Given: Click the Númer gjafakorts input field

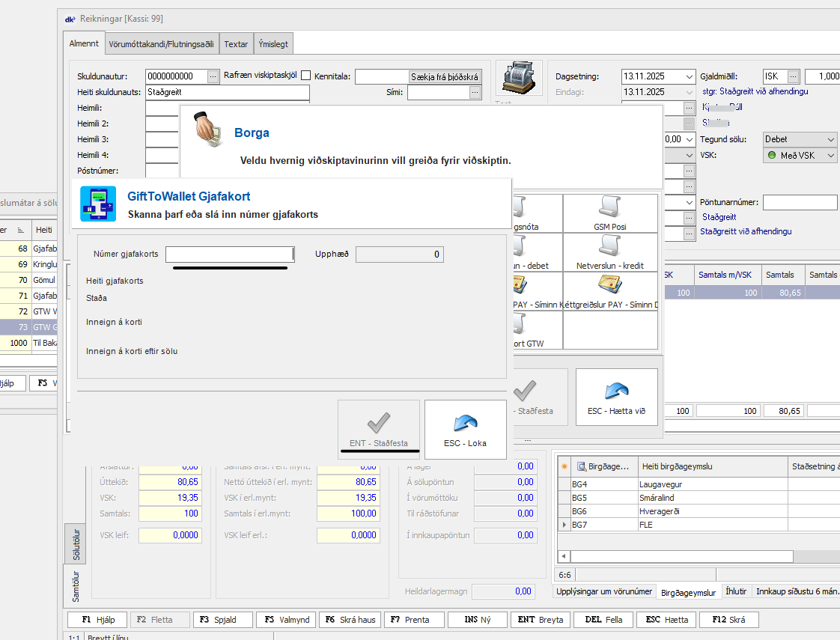Looking at the screenshot, I should click(230, 255).
